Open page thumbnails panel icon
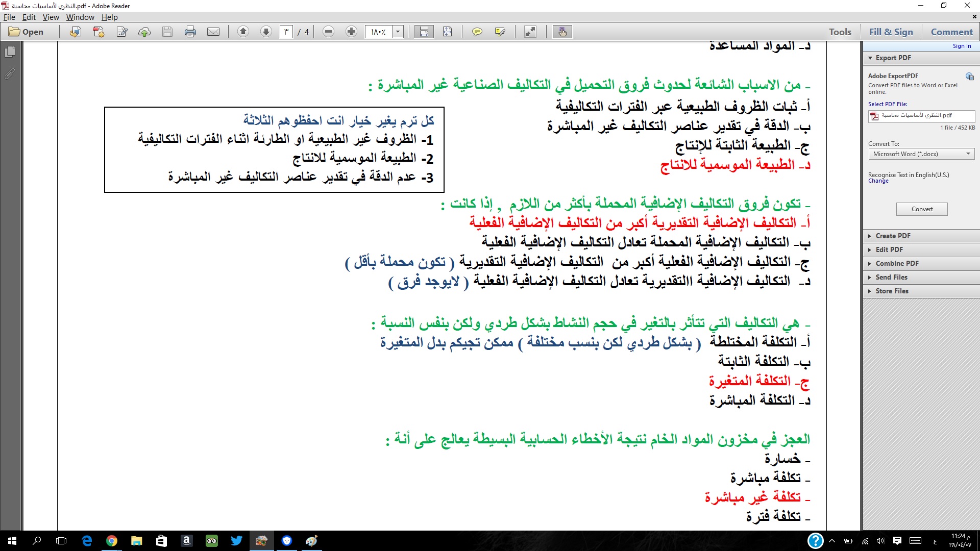This screenshot has height=551, width=980. tap(10, 52)
